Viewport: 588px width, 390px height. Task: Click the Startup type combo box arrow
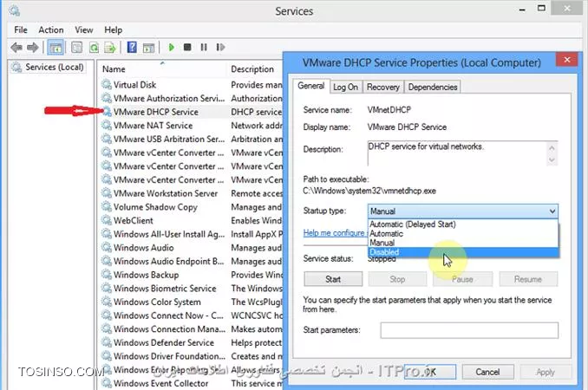(552, 211)
